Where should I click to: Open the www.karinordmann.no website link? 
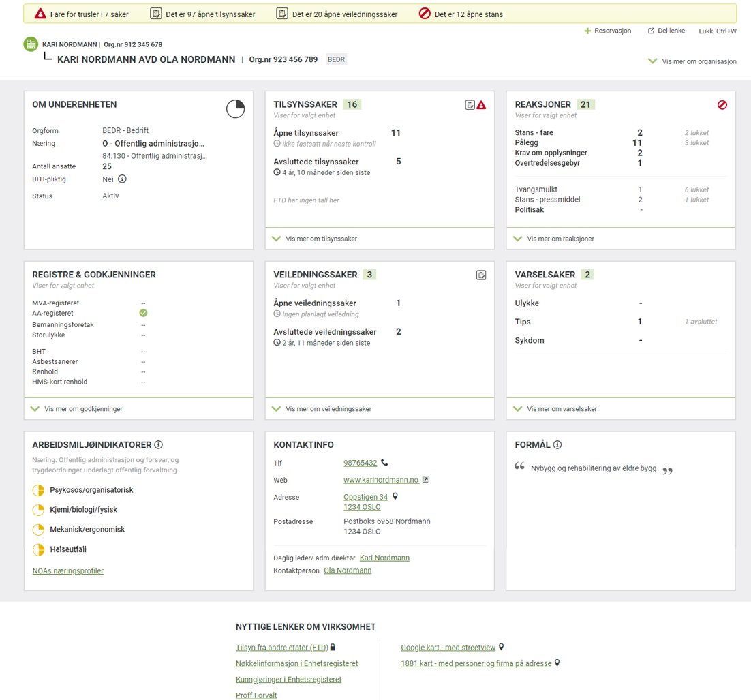381,480
